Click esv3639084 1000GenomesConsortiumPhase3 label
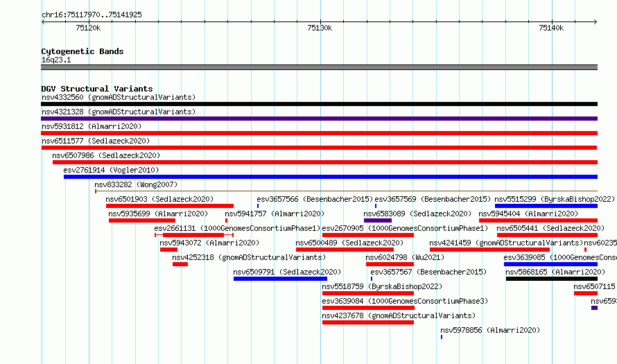Screen dimensions: 617x364 405,301
